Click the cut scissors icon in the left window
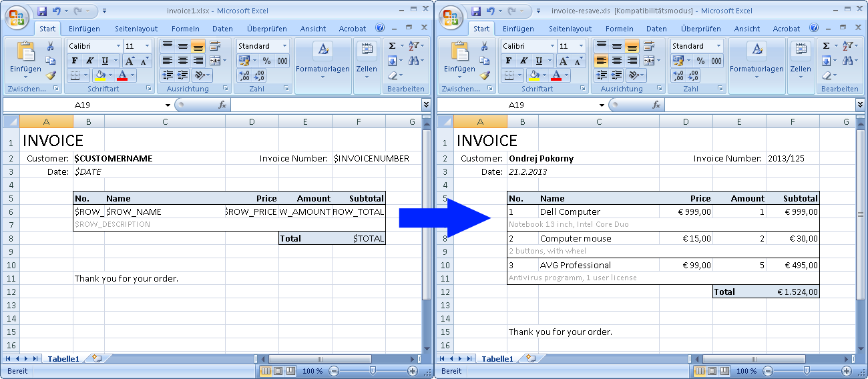Viewport: 868px width, 379px height. pos(50,46)
